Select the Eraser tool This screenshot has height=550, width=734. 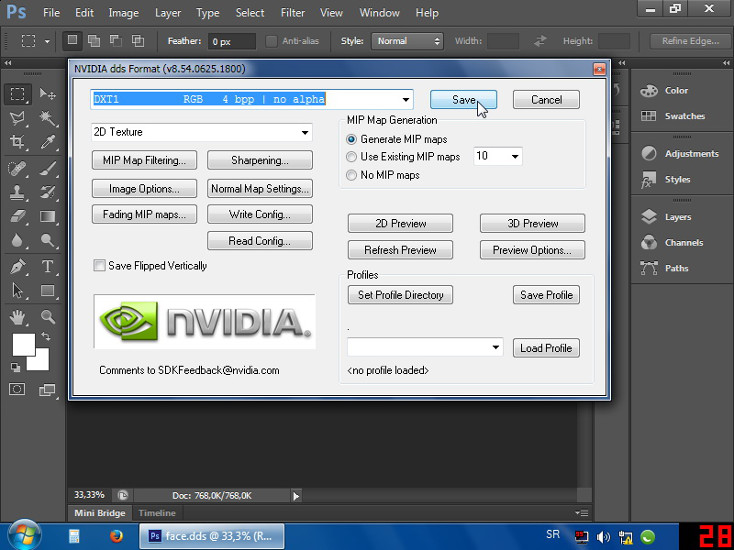[x=18, y=216]
